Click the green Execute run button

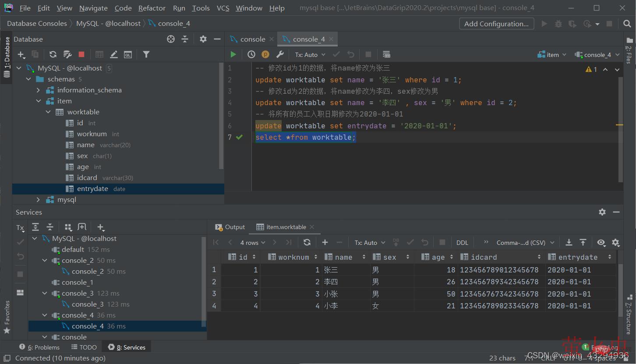click(233, 54)
